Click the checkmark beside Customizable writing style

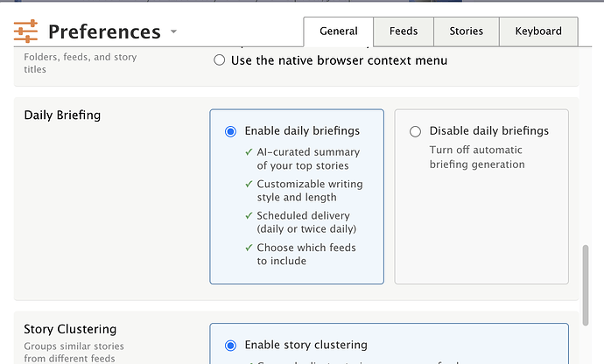(249, 185)
